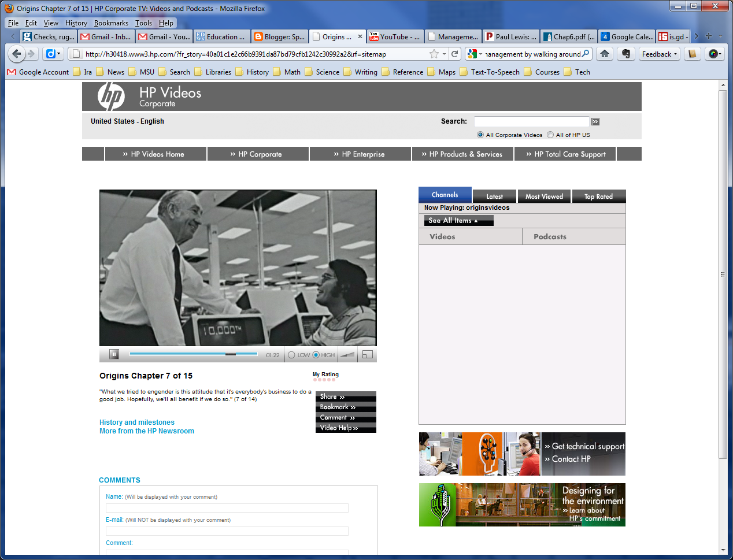Click the video progress bar

[x=194, y=354]
